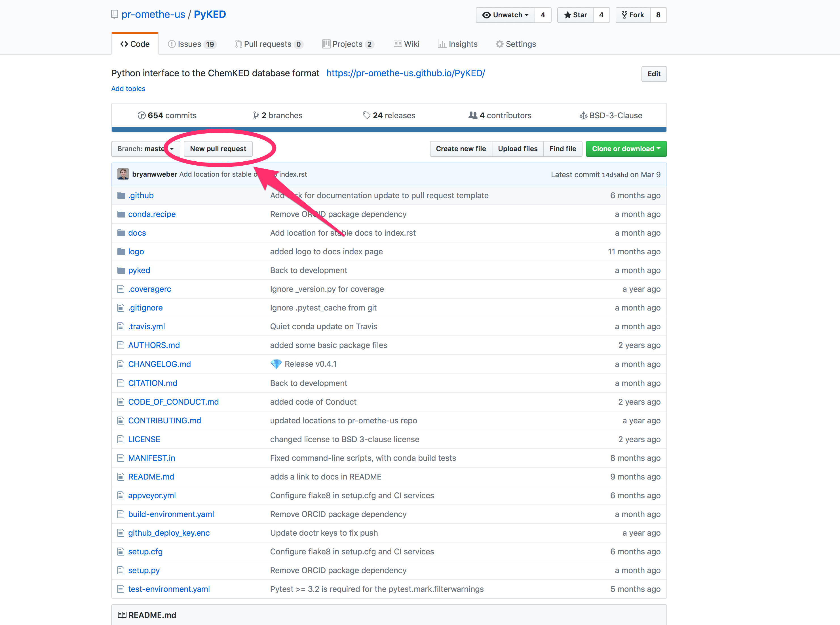This screenshot has width=840, height=625.
Task: Switch to the Code tab
Action: click(x=135, y=44)
